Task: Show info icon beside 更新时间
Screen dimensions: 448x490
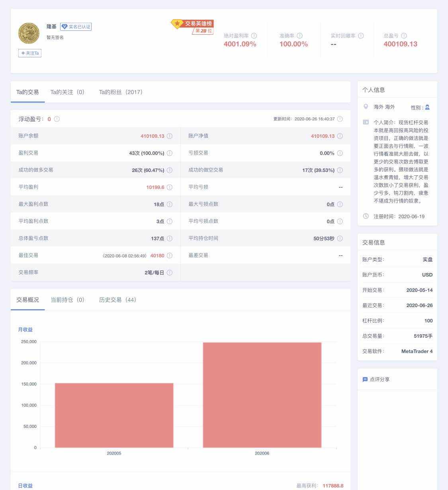Action: pos(340,119)
